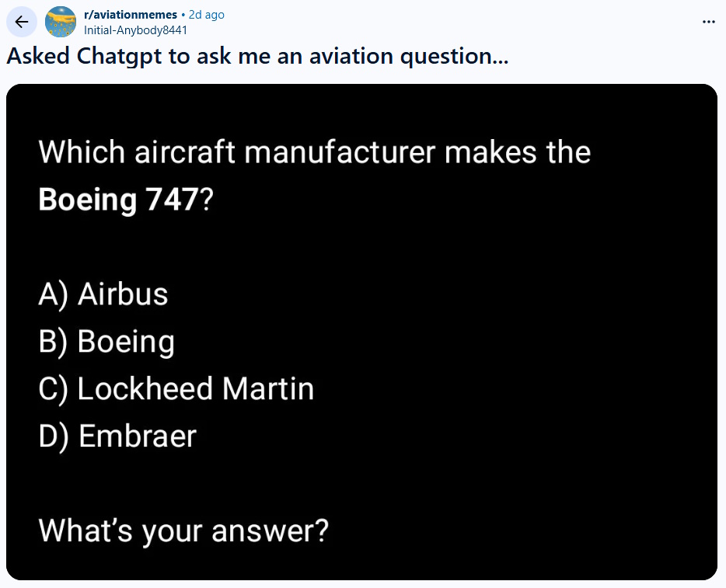This screenshot has width=726, height=588.
Task: Open the aviationmemes subreddit avatar
Action: pyautogui.click(x=61, y=22)
